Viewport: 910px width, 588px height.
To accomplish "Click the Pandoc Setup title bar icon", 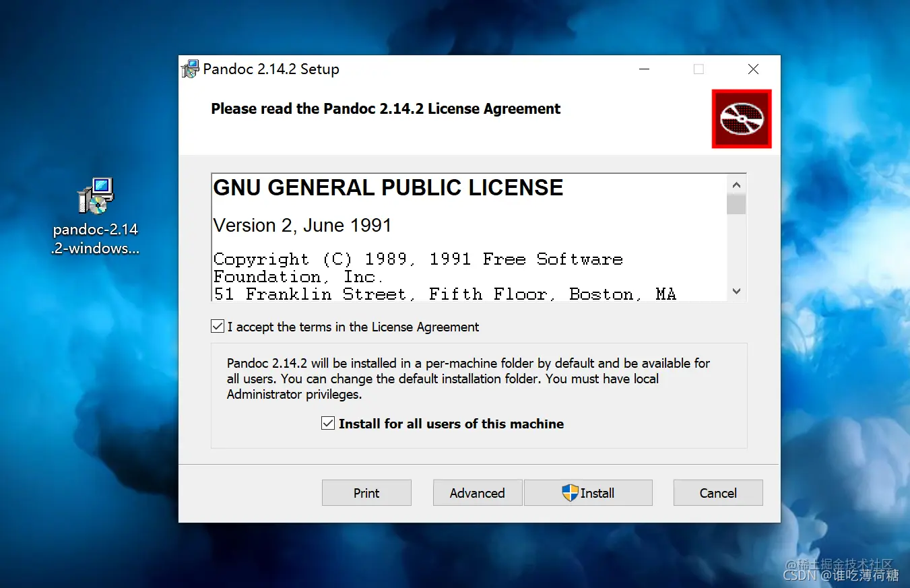I will point(191,69).
